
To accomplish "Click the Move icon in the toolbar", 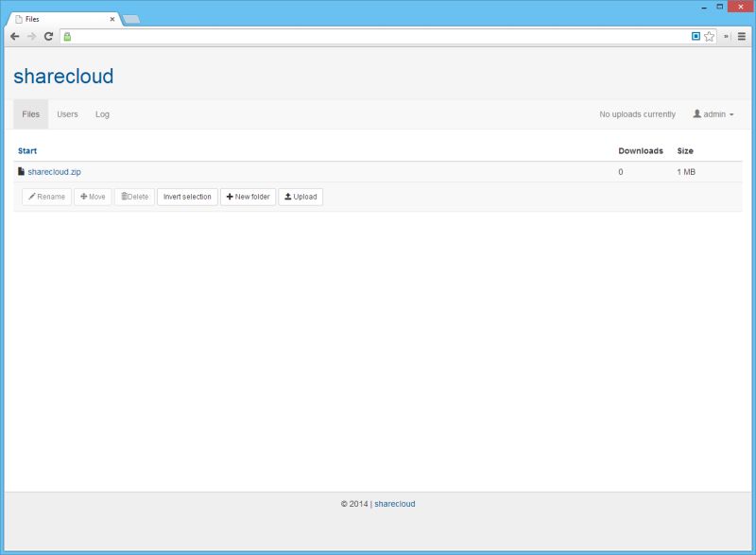I will coord(81,197).
